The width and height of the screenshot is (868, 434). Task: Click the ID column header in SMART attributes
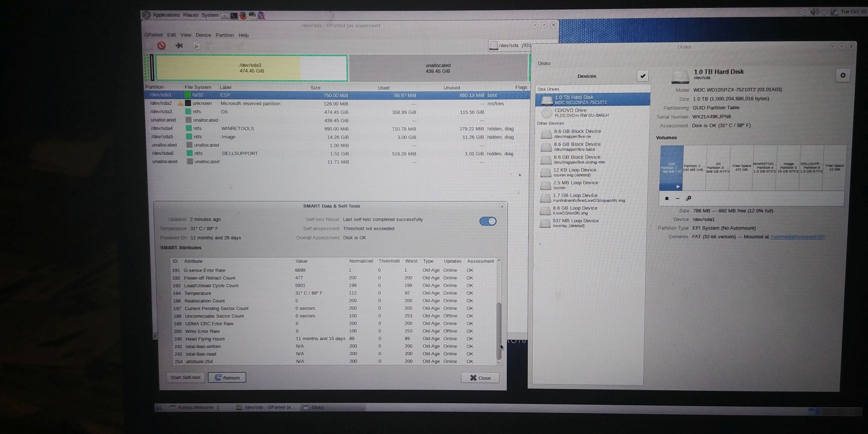(175, 261)
